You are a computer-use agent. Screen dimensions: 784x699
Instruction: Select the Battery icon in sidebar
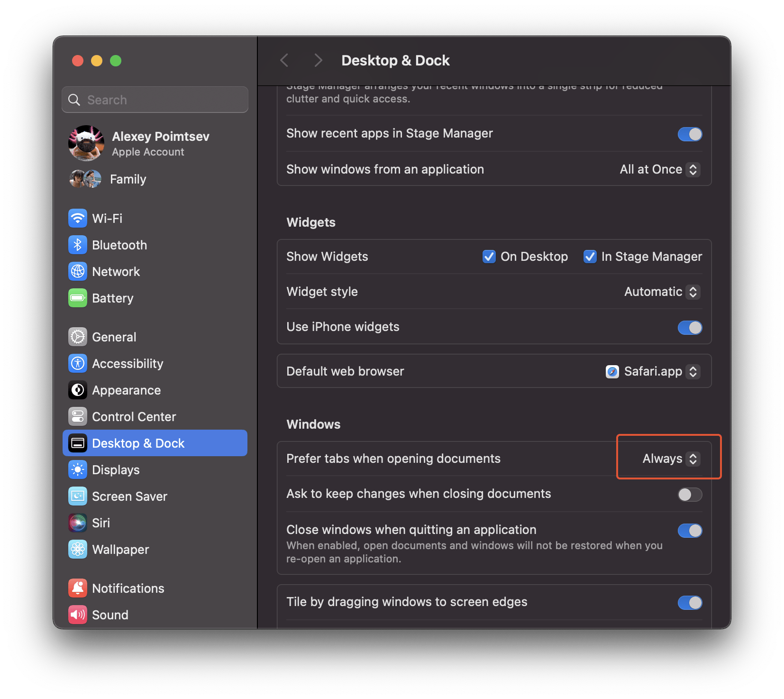tap(78, 298)
